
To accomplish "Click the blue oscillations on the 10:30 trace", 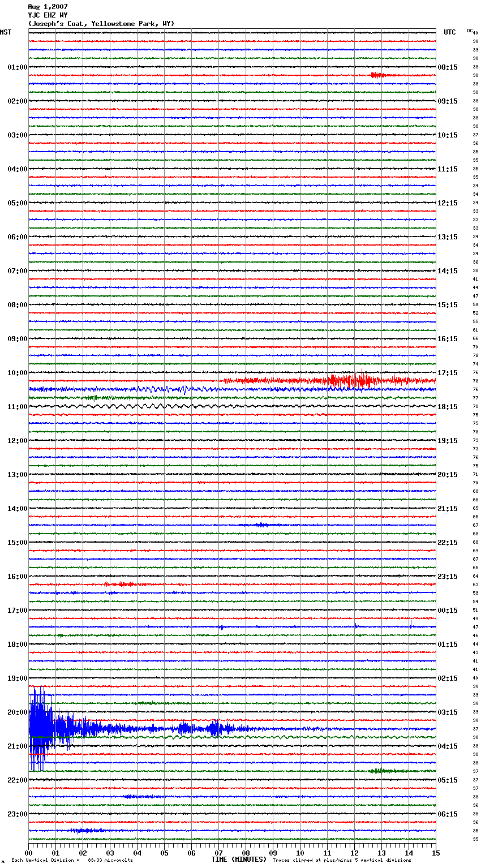I will tap(164, 389).
